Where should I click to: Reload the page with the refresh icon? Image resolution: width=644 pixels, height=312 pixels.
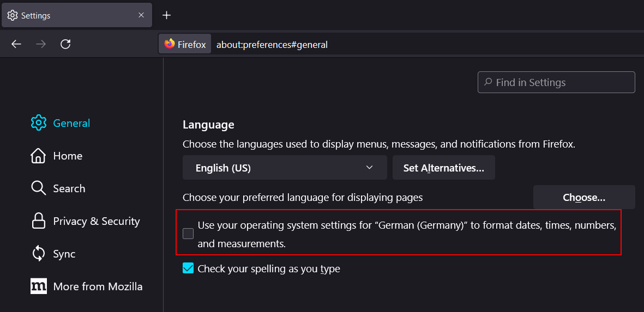(66, 44)
